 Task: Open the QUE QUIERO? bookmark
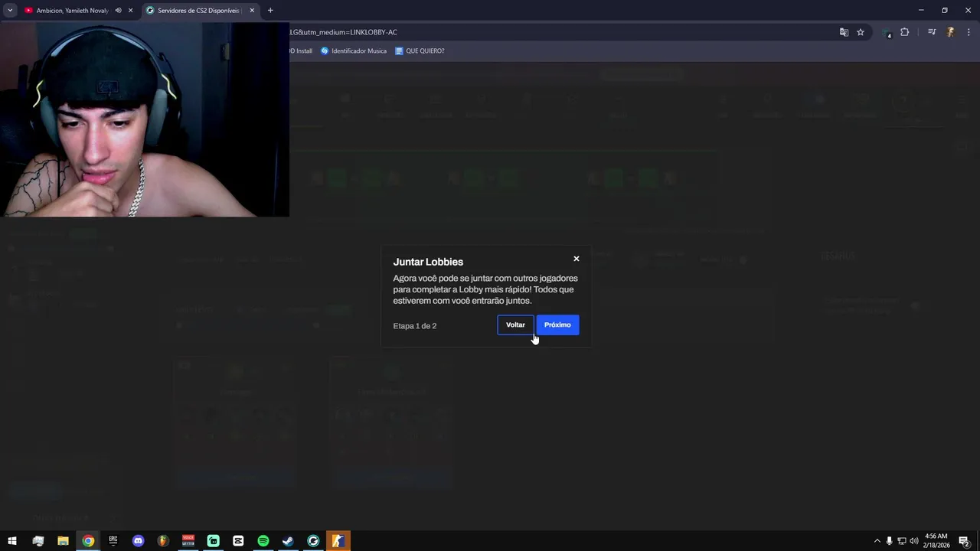420,51
